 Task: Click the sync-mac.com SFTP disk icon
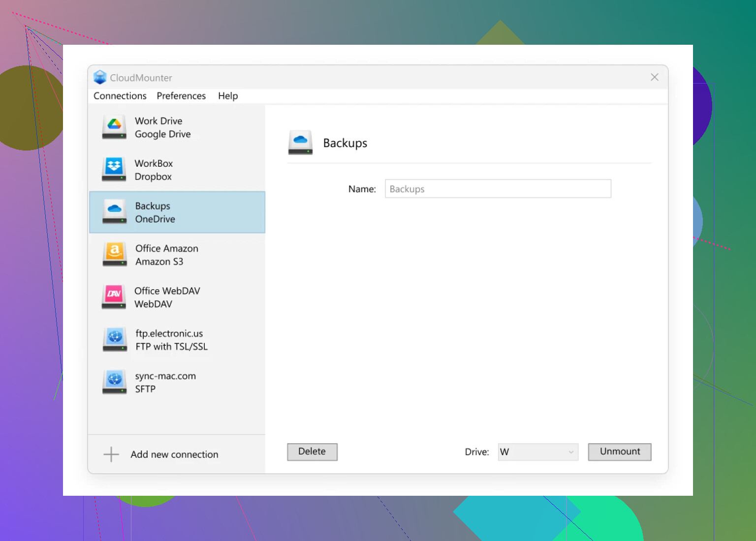pyautogui.click(x=114, y=382)
